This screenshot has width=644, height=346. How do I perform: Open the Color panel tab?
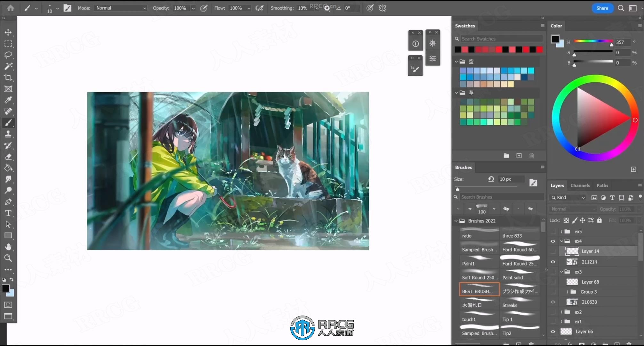(556, 26)
